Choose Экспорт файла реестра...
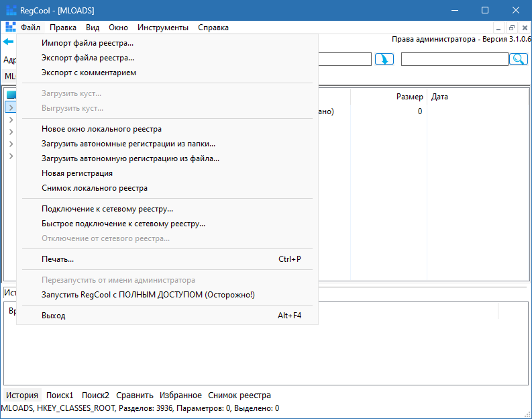Image resolution: width=532 pixels, height=419 pixels. [x=167, y=58]
